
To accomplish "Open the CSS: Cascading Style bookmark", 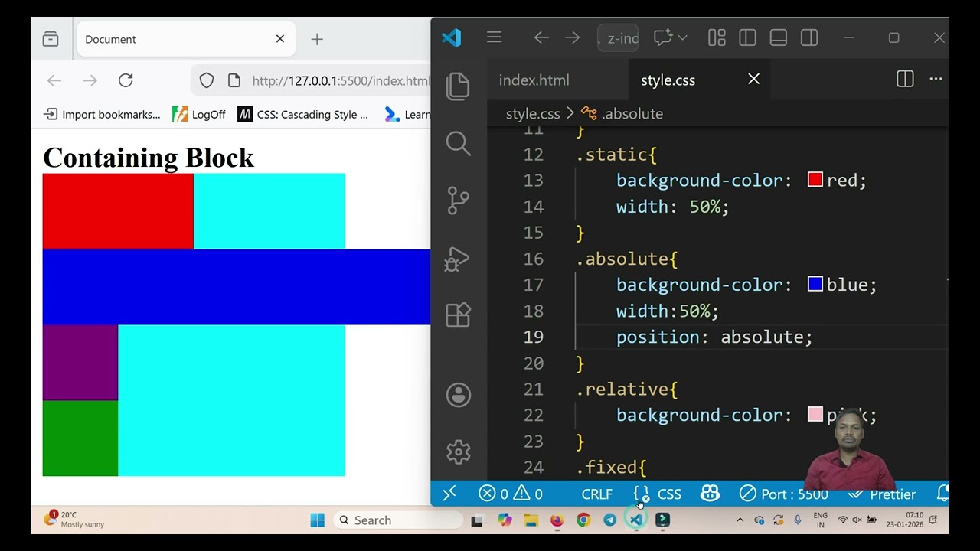I will 303,114.
